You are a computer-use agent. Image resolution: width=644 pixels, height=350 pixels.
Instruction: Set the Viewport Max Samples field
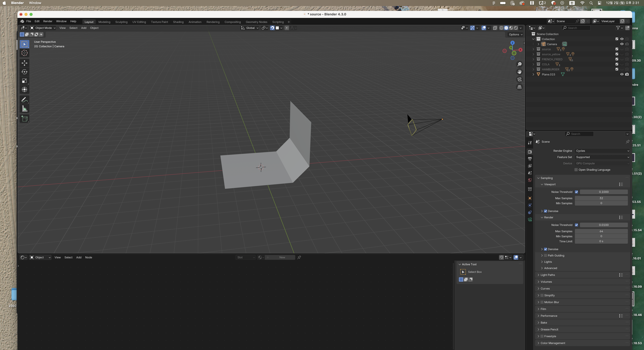(x=601, y=198)
